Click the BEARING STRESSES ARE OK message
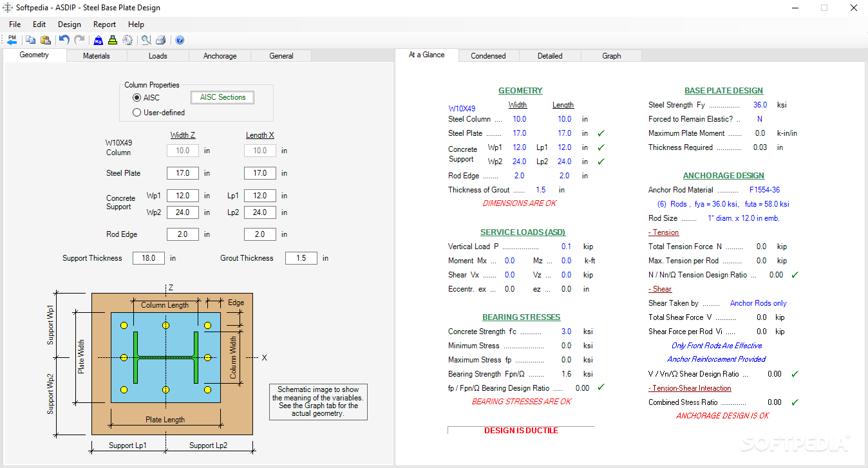 [x=521, y=402]
